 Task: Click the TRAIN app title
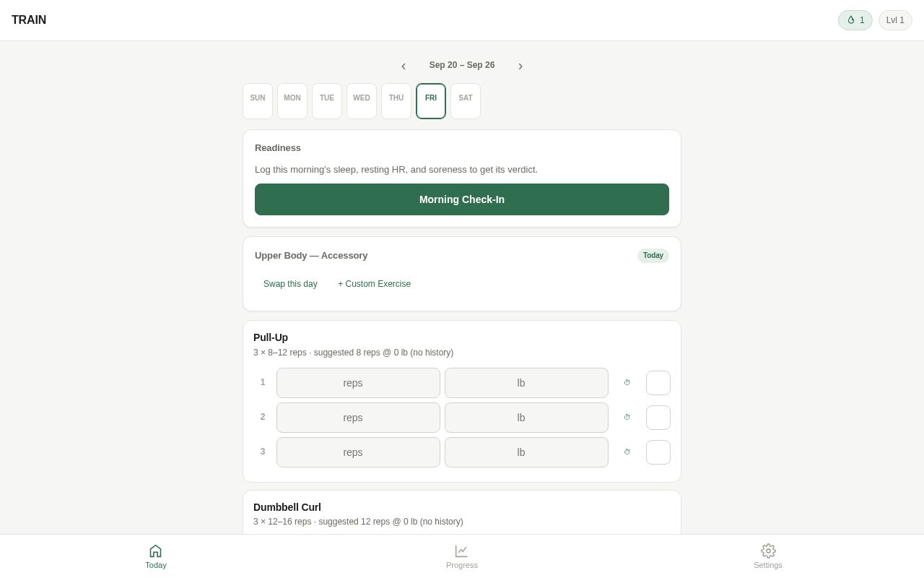tap(29, 20)
